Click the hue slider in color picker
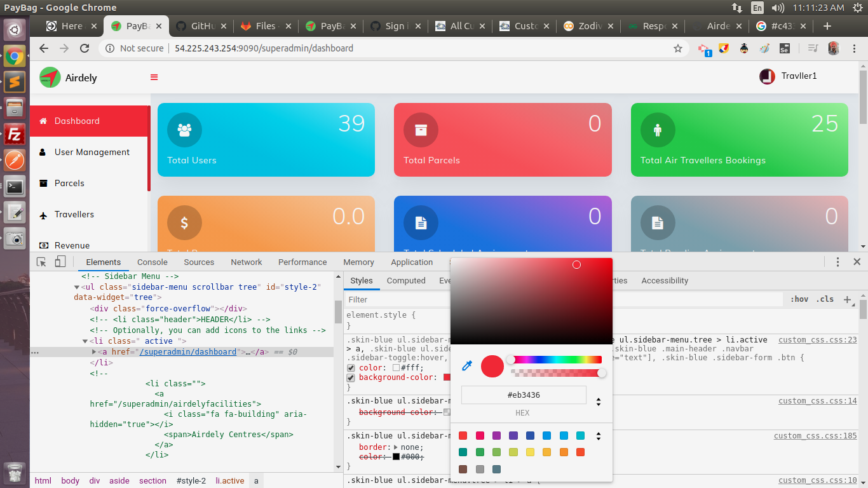868x488 pixels. (x=556, y=360)
